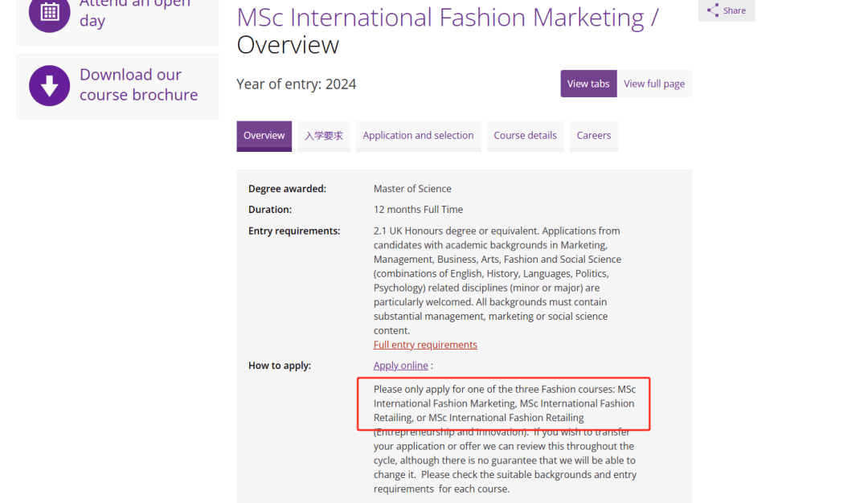868x503 pixels.
Task: Open the 入学要求 tab
Action: pyautogui.click(x=324, y=136)
